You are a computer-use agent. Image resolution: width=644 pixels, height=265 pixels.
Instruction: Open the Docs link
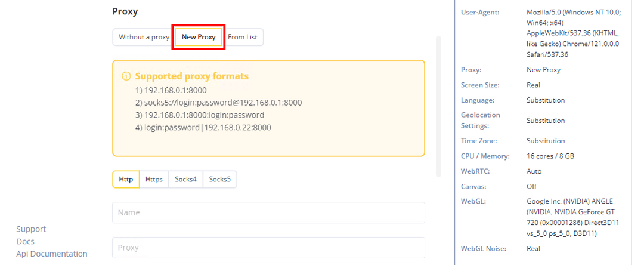26,242
